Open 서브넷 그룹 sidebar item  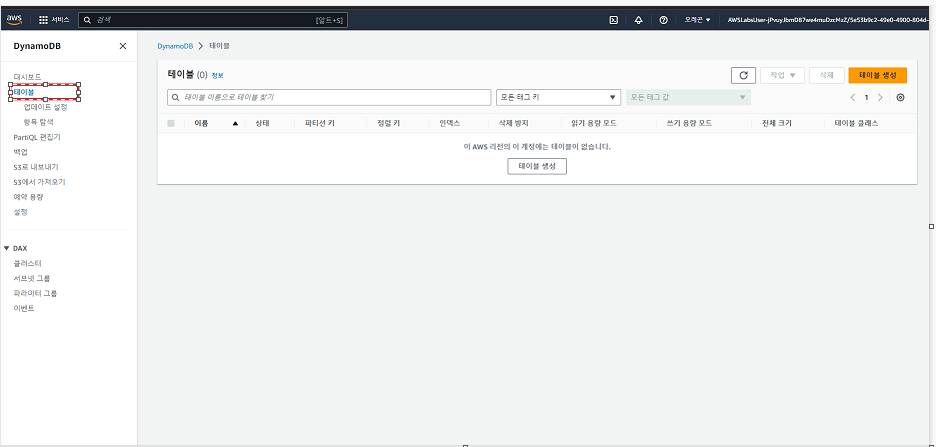tap(32, 278)
